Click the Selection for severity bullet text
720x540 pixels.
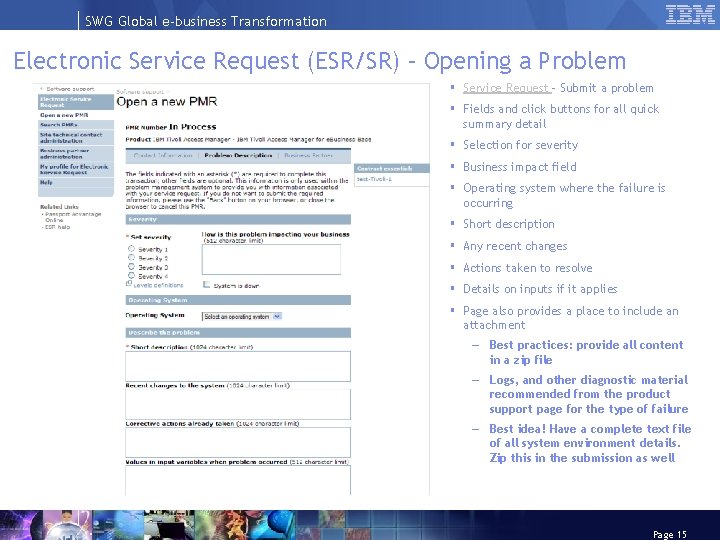coord(520,145)
